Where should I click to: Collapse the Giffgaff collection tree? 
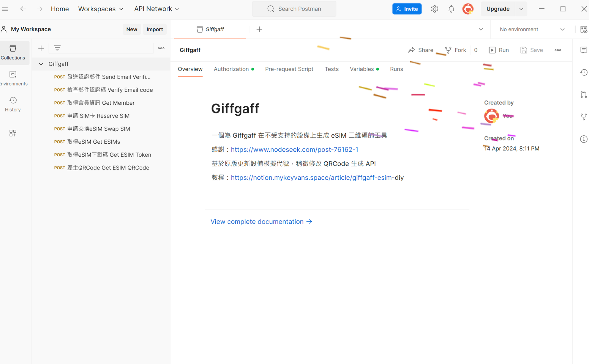[x=41, y=64]
